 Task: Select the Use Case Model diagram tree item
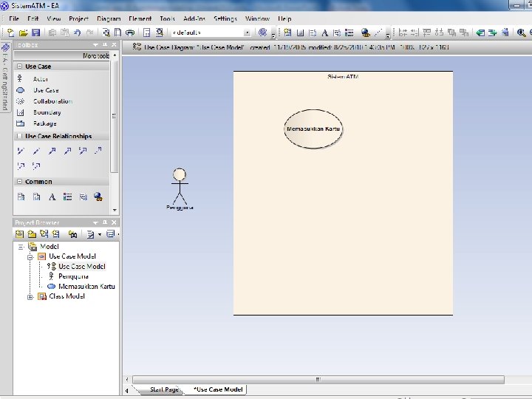click(x=82, y=266)
